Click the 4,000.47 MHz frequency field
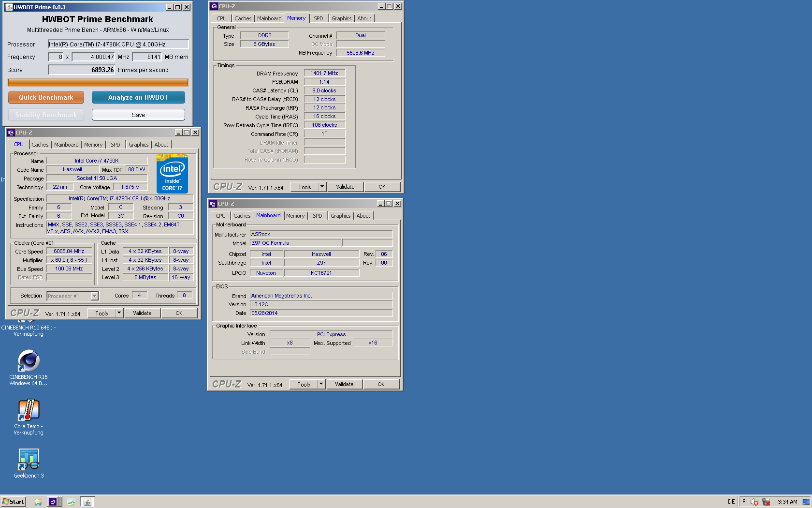812x508 pixels. point(93,57)
